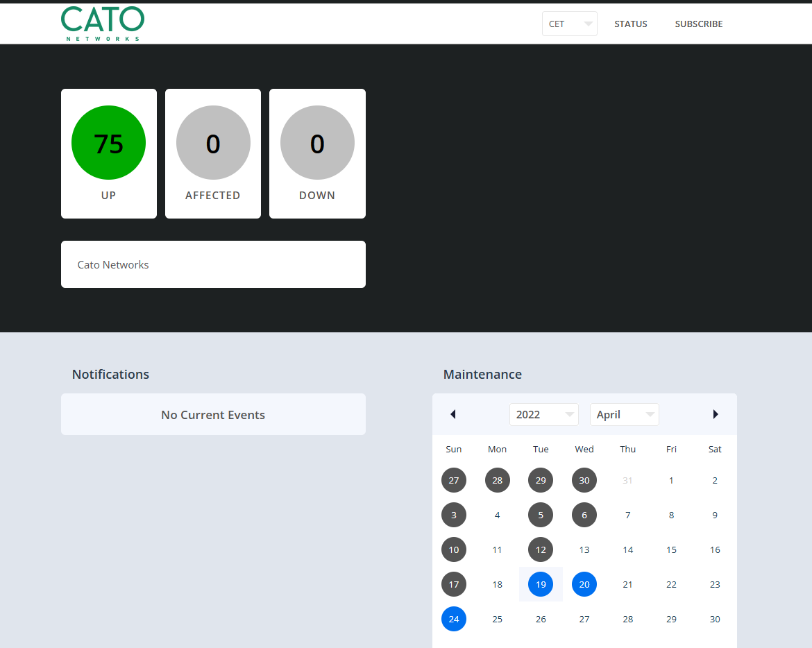Click the previous month arrow in Maintenance calendar
The height and width of the screenshot is (648, 812).
click(x=452, y=414)
